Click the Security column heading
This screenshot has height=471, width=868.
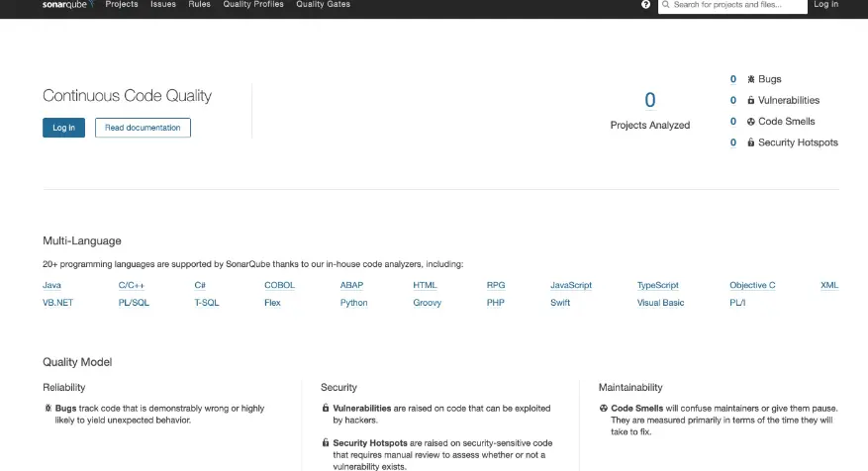338,388
